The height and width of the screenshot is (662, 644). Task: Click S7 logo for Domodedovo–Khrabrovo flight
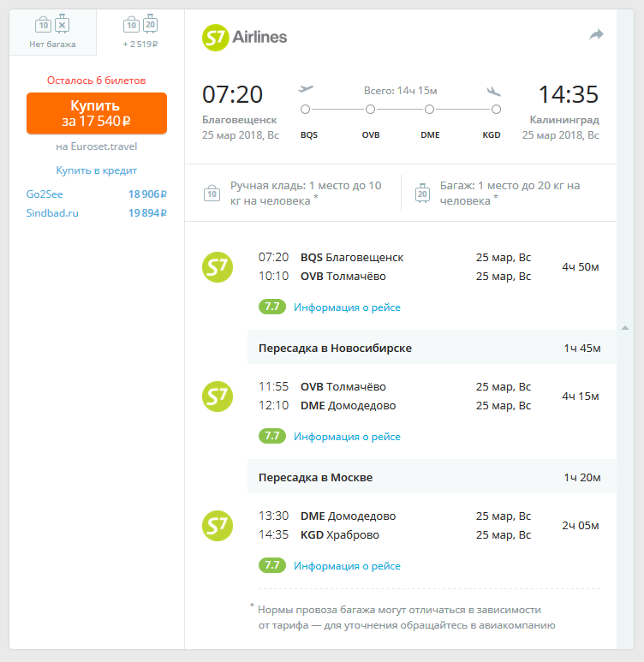[217, 525]
